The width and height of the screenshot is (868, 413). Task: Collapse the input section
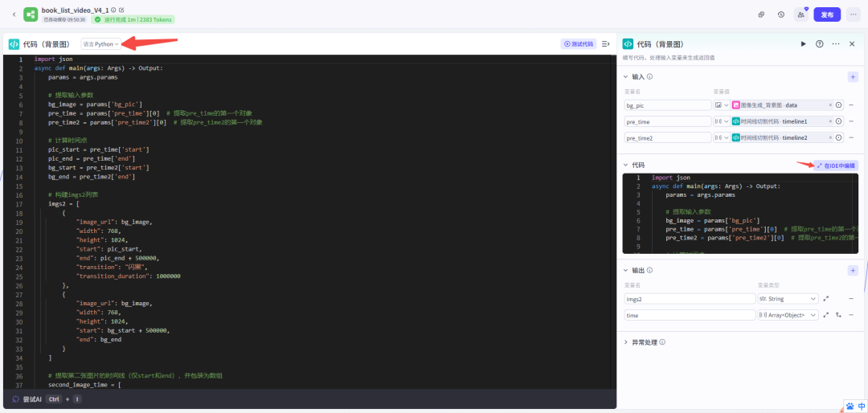[x=625, y=77]
